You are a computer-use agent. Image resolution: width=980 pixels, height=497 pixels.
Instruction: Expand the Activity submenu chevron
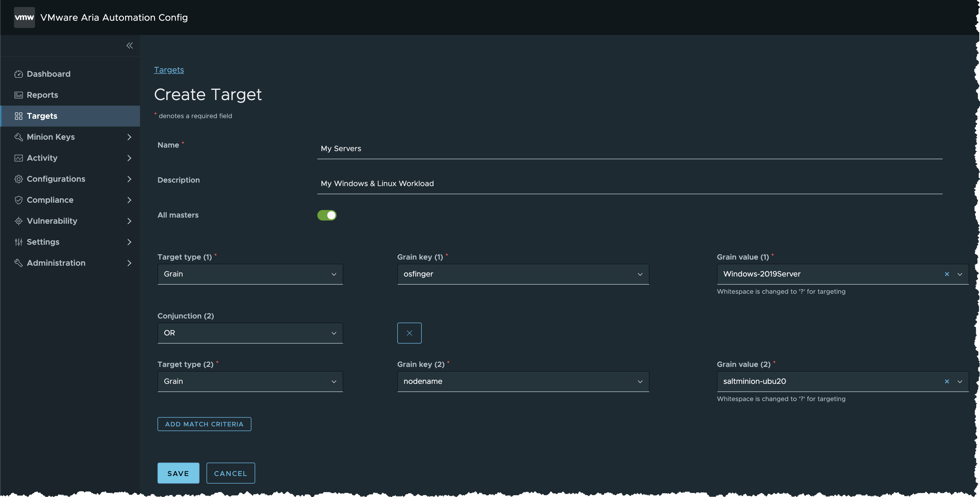129,158
